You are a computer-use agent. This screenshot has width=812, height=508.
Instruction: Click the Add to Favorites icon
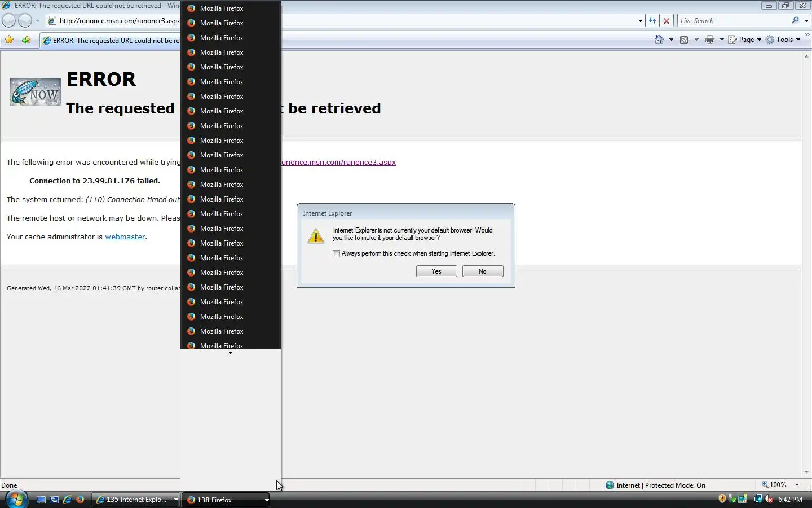[x=26, y=40]
